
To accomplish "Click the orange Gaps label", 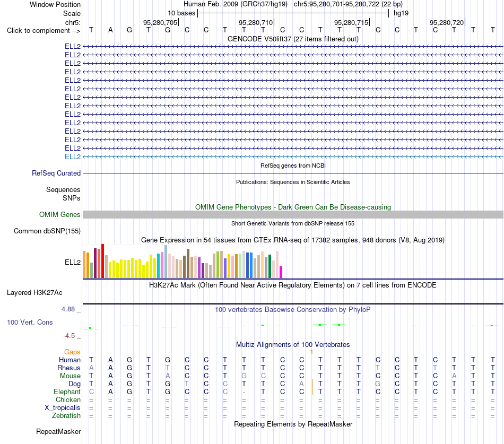I will [72, 352].
